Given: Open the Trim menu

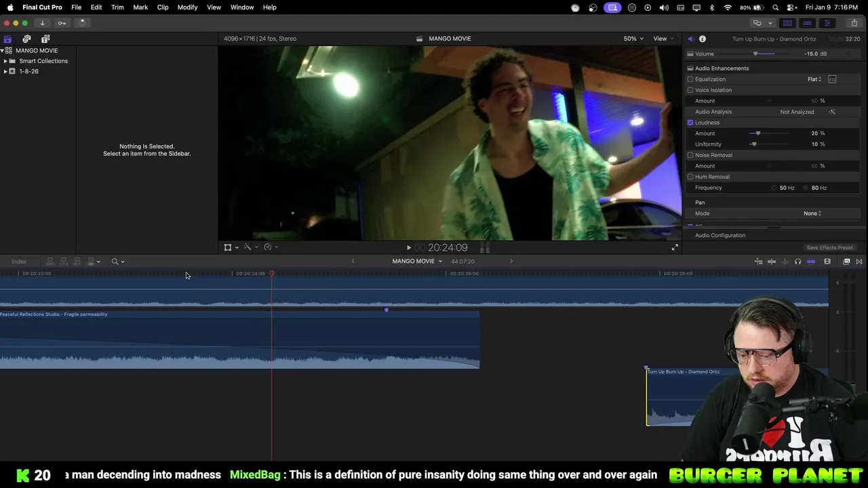Looking at the screenshot, I should point(117,7).
